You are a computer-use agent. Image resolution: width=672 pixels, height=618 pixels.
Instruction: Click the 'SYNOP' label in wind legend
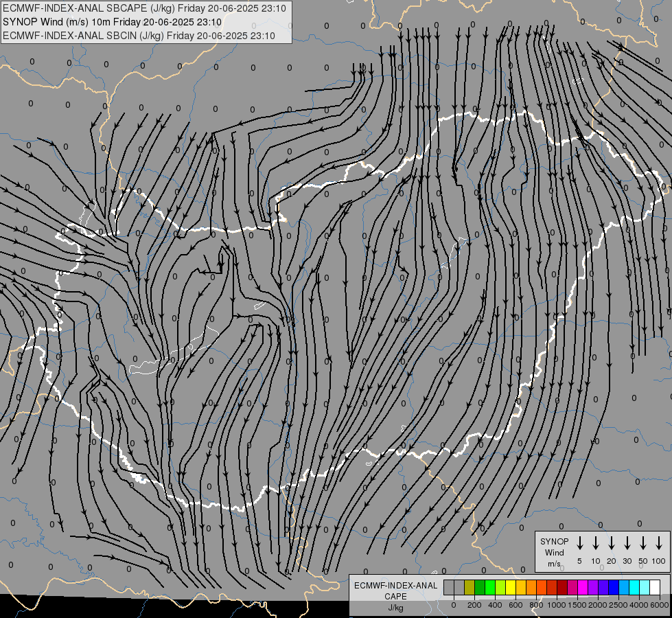tap(554, 542)
